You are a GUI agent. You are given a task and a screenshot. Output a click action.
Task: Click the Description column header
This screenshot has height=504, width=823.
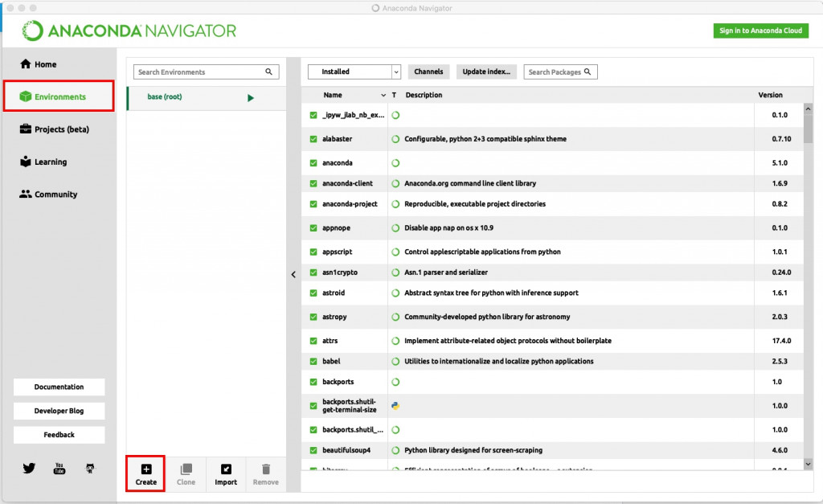424,95
